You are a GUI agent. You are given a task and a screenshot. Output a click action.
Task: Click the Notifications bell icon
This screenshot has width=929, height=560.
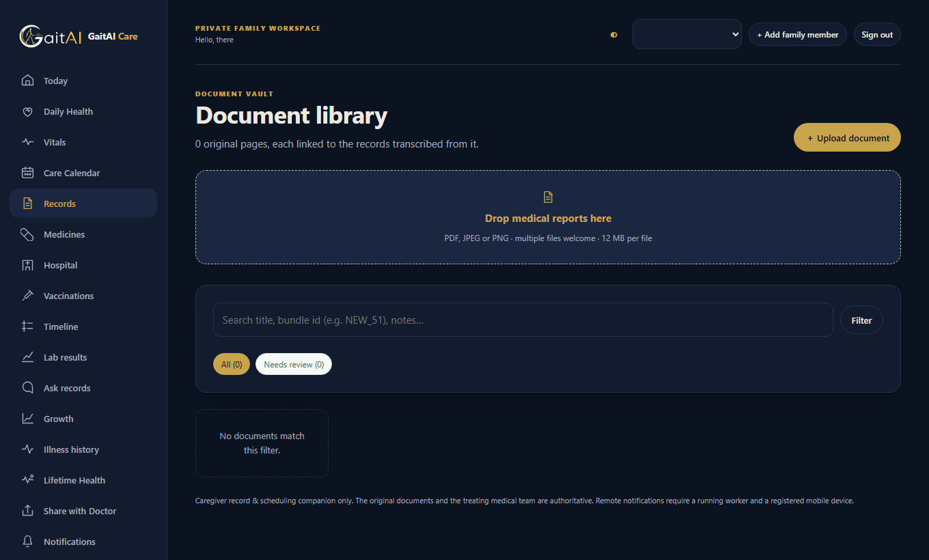coord(27,542)
